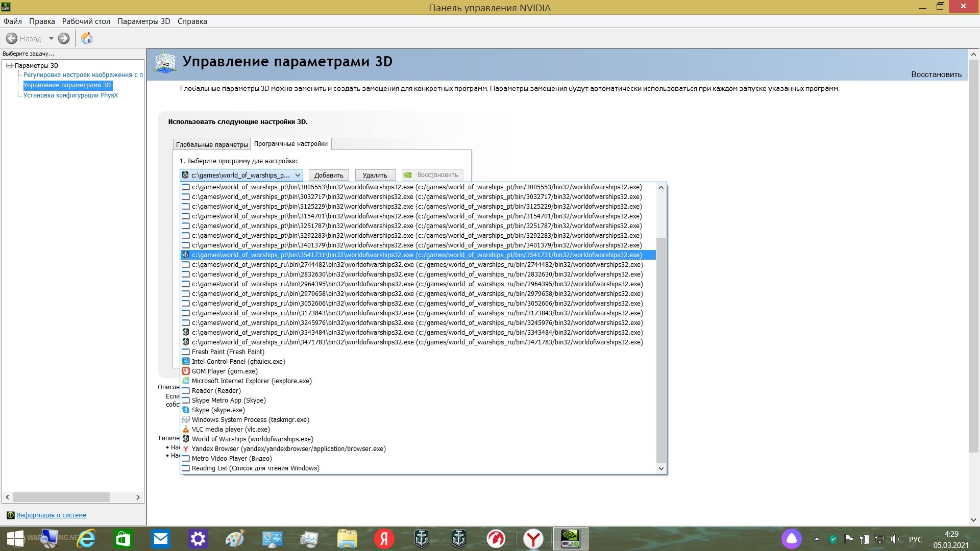980x551 pixels.
Task: Click the ship icon of warships_ru 3471783
Action: (x=186, y=342)
